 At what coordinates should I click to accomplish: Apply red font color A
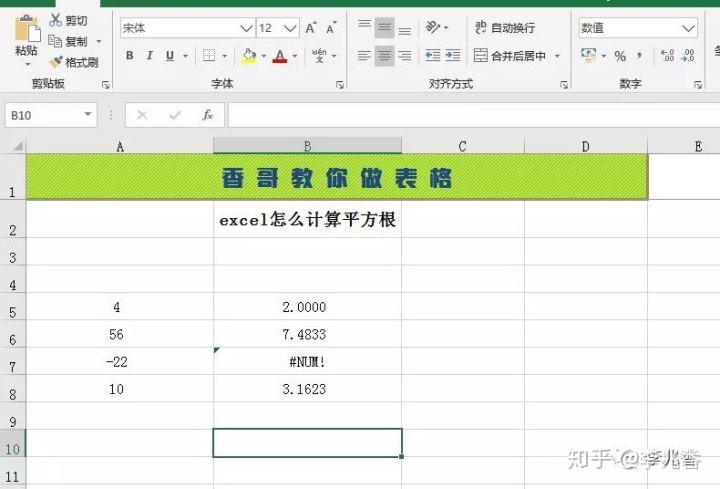280,56
